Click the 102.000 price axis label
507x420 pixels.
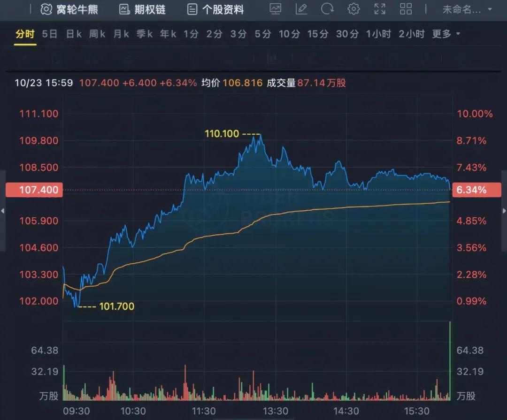[39, 301]
